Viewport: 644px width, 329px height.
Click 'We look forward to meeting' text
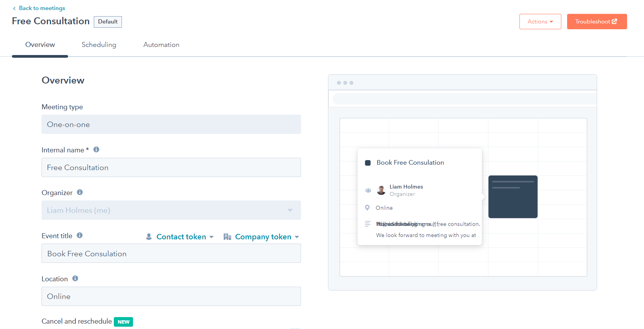(426, 235)
